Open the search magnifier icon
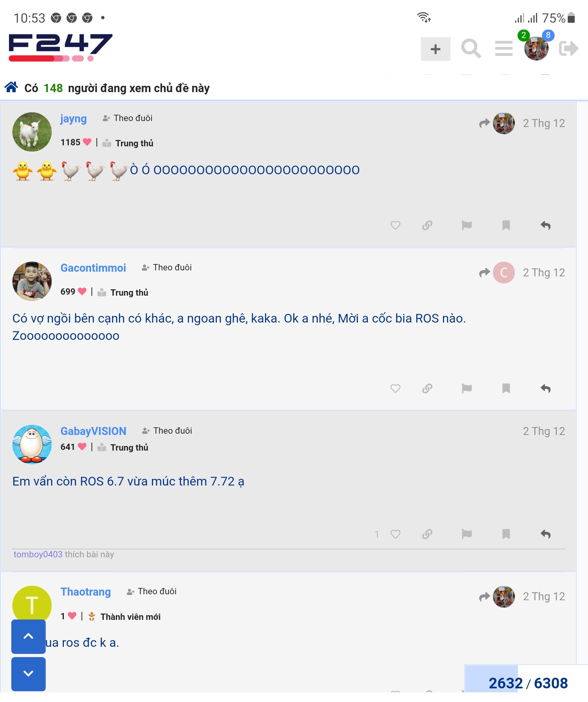This screenshot has height=702, width=588. 471,49
